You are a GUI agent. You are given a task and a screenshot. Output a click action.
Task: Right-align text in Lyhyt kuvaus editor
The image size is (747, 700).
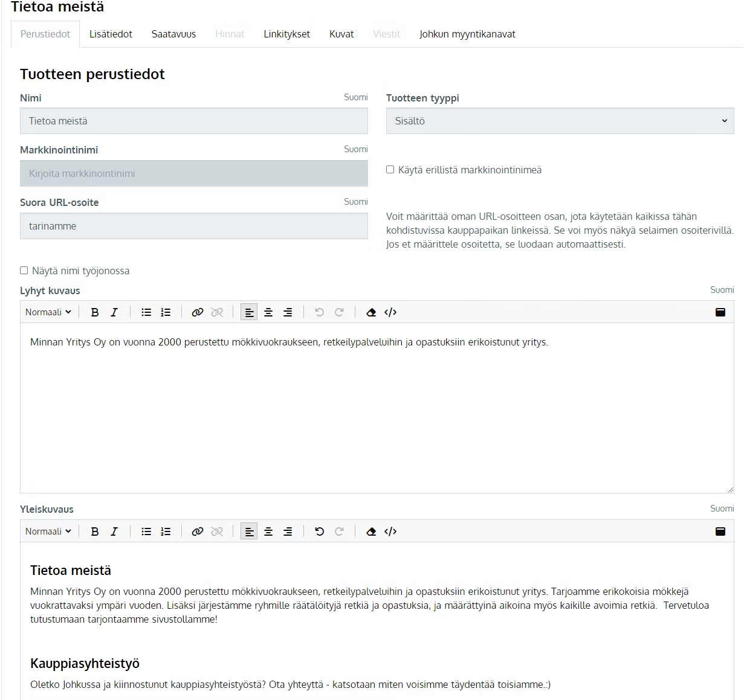click(288, 312)
